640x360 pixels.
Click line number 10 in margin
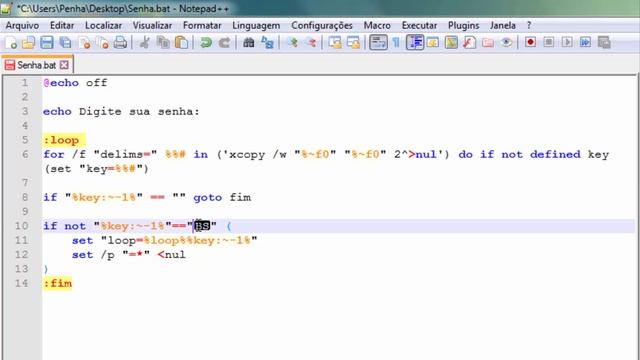click(22, 226)
